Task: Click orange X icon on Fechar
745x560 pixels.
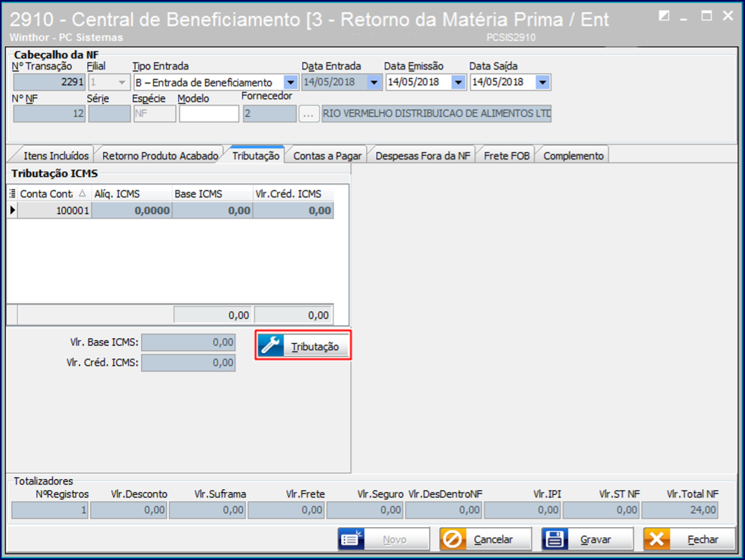Action: [x=657, y=539]
